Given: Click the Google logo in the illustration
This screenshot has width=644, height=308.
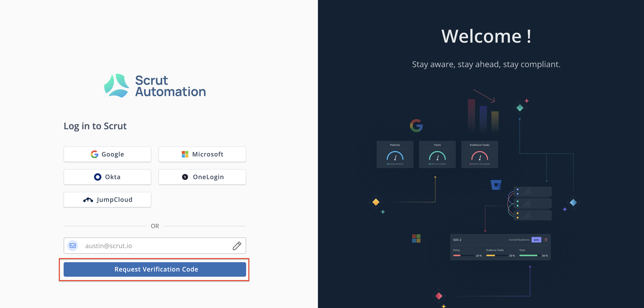Looking at the screenshot, I should click(x=416, y=125).
